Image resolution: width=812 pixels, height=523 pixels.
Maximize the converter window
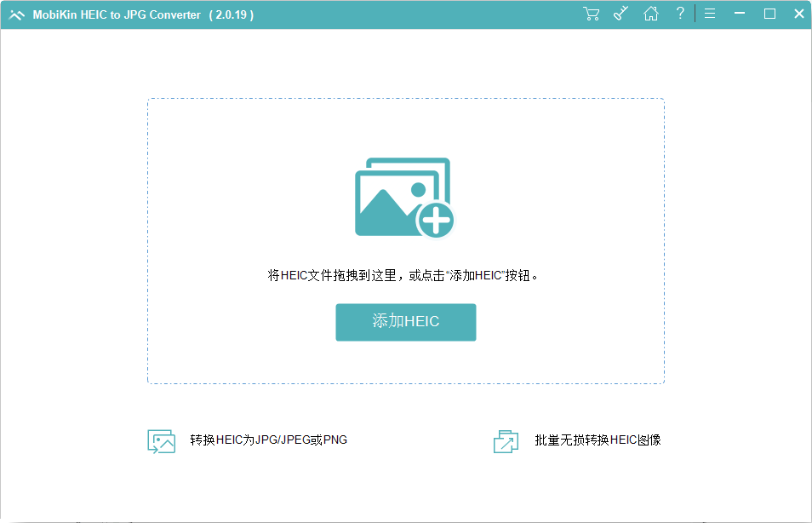coord(769,14)
